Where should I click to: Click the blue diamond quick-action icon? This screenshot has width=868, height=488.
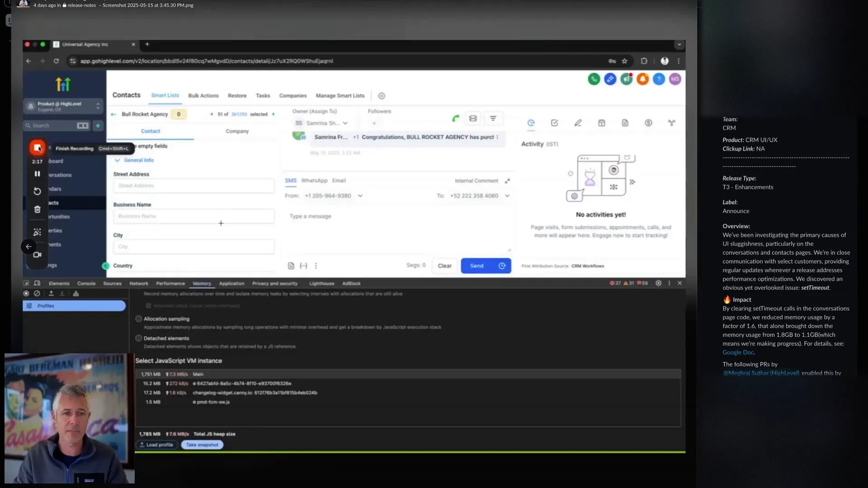click(610, 79)
